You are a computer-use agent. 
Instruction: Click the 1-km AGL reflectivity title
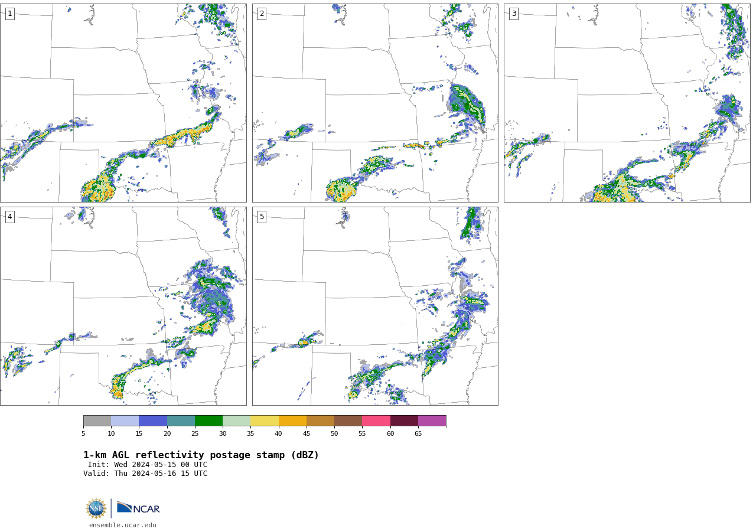pyautogui.click(x=201, y=455)
